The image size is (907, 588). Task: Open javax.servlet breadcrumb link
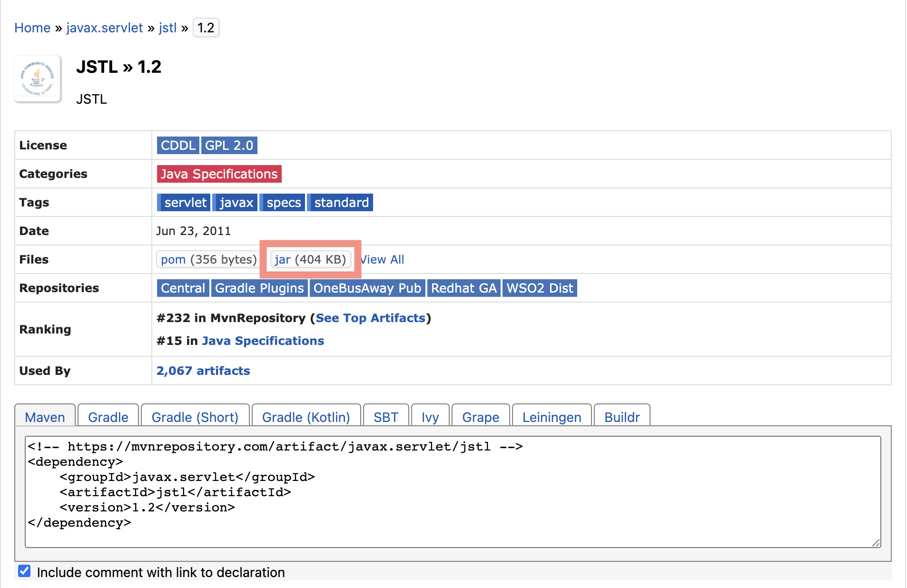coord(104,28)
